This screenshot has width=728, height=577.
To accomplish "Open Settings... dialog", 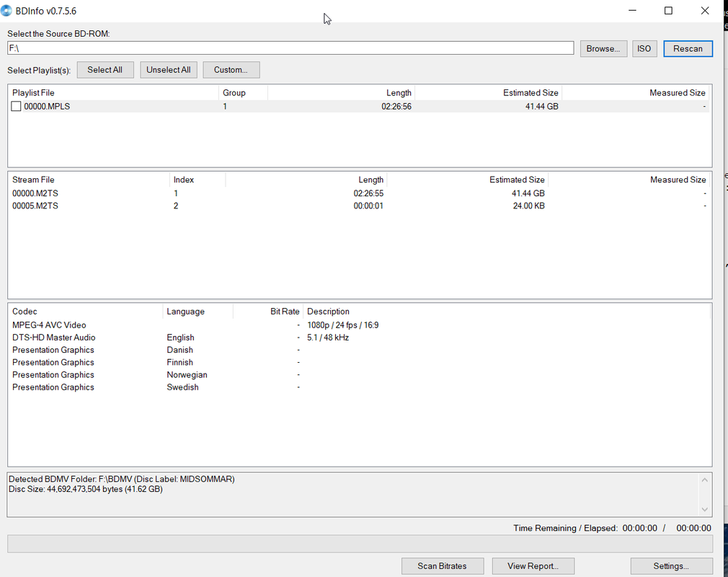I will click(671, 566).
